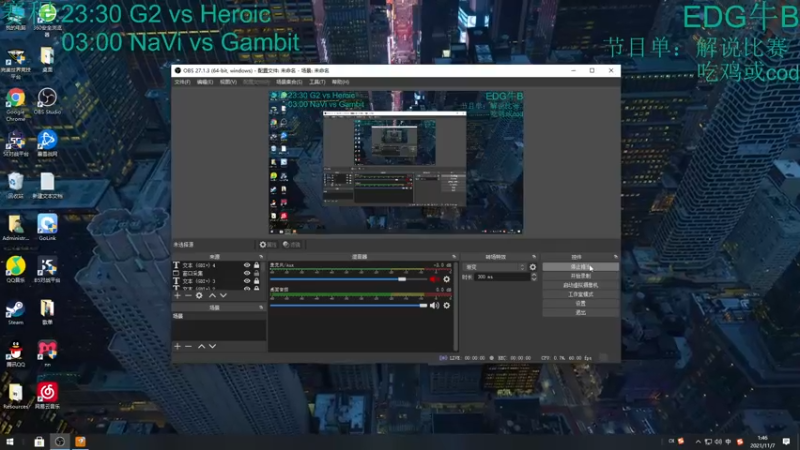Click transition duration input field
Viewport: 800px width, 450px height.
502,277
